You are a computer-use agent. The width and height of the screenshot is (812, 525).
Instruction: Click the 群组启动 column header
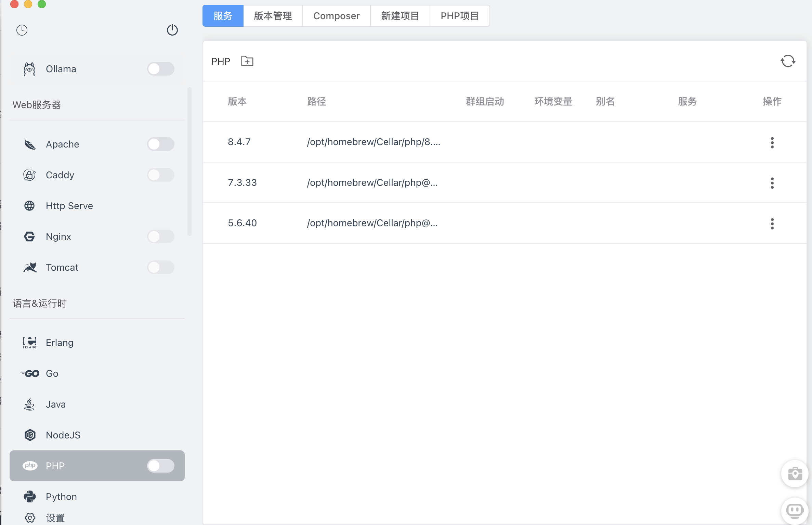(485, 101)
